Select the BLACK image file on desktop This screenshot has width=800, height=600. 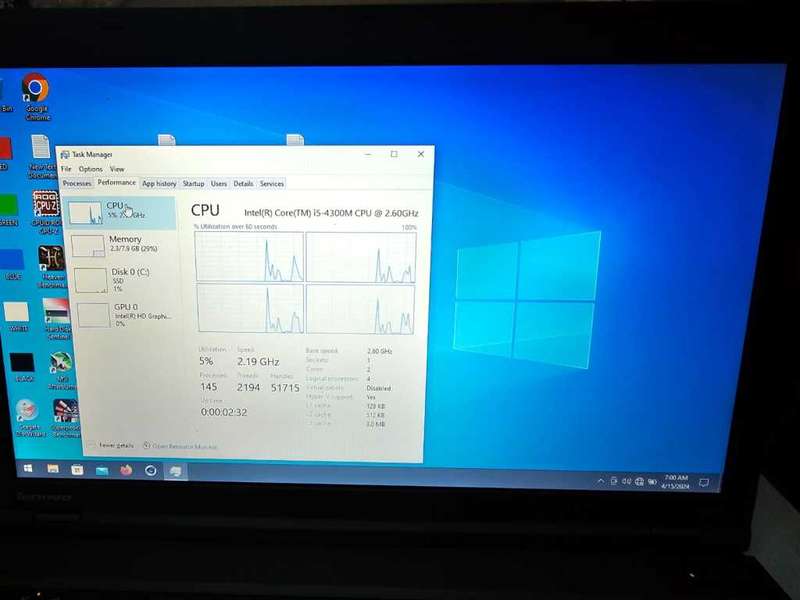(x=22, y=367)
